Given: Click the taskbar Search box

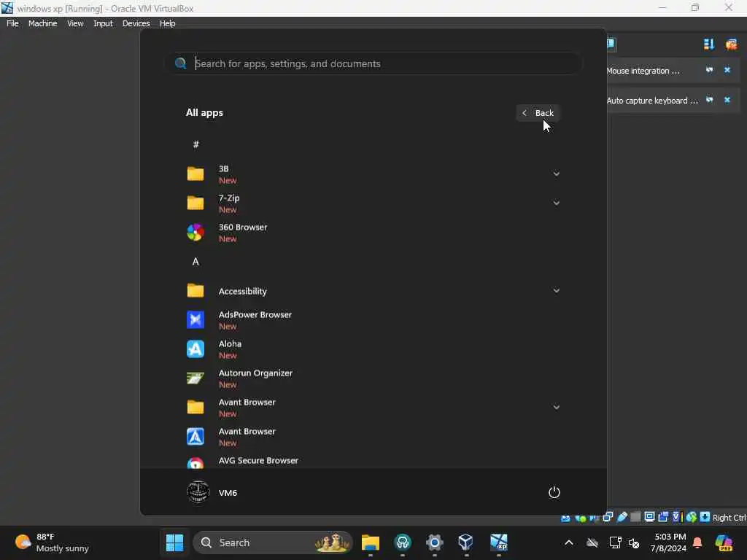Looking at the screenshot, I should (x=273, y=542).
